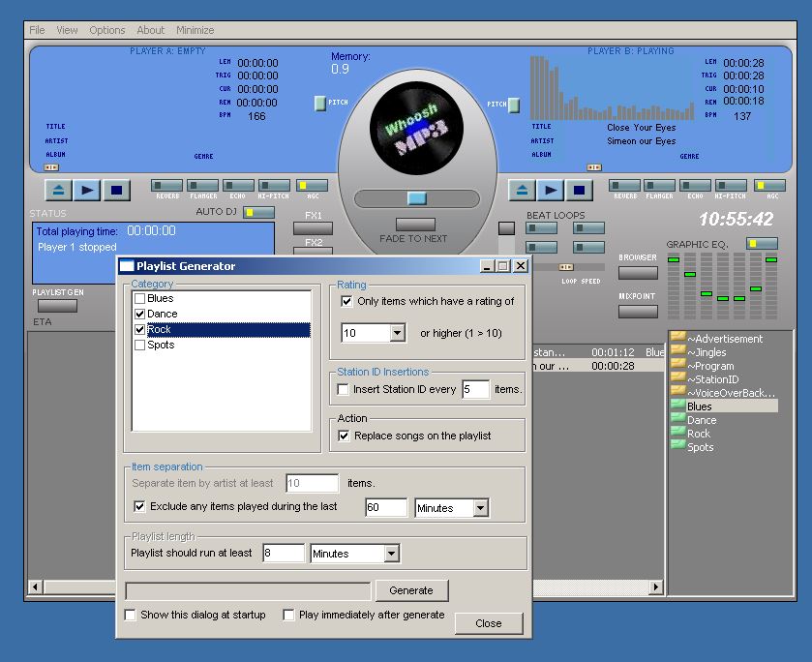
Task: Toggle Player B Flanger effect
Action: [x=660, y=186]
